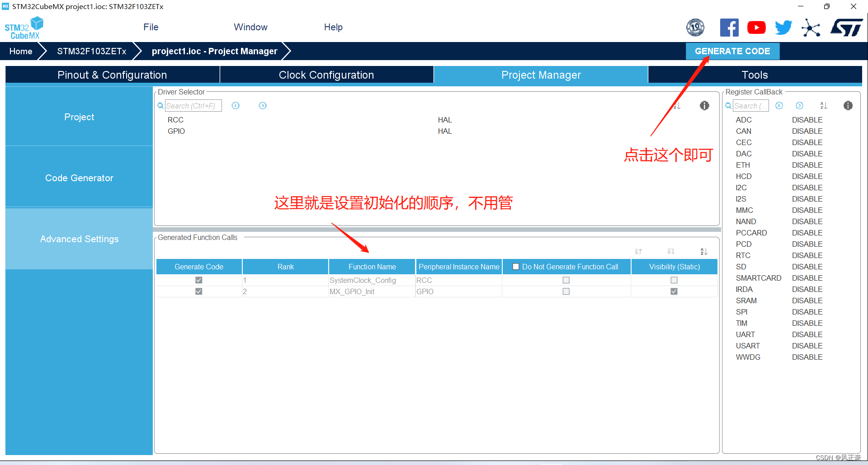Move function call rank down icon
Image resolution: width=868 pixels, height=465 pixels.
[x=671, y=251]
